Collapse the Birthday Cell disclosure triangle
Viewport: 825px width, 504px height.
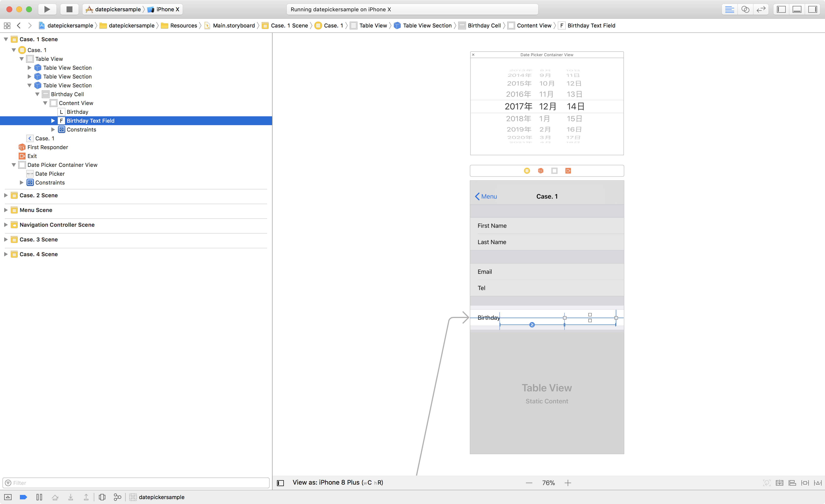tap(37, 94)
